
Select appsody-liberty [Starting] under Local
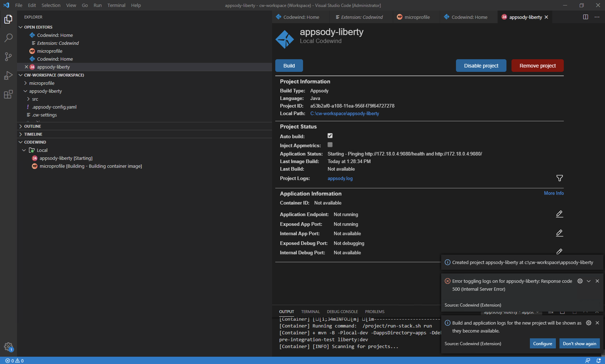click(x=66, y=158)
